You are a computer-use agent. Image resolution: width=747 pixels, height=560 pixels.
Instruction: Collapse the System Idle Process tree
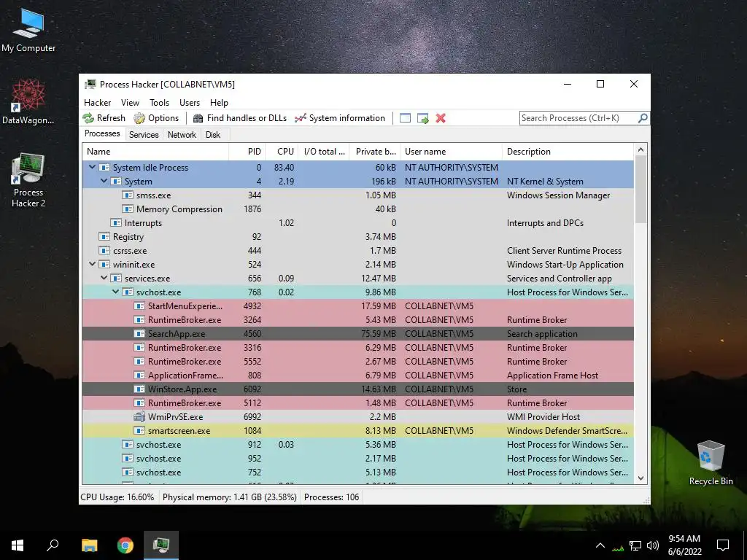(92, 168)
